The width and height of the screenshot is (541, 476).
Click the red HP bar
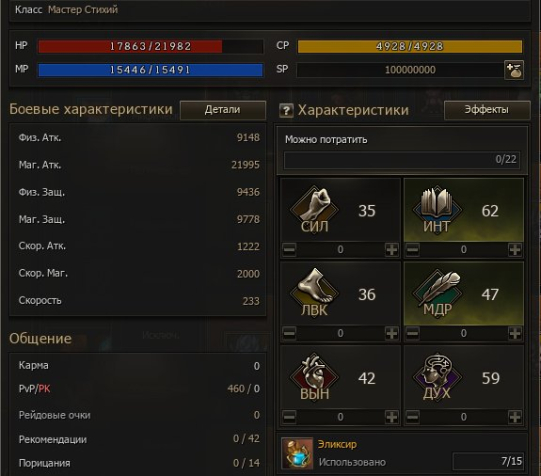point(150,46)
